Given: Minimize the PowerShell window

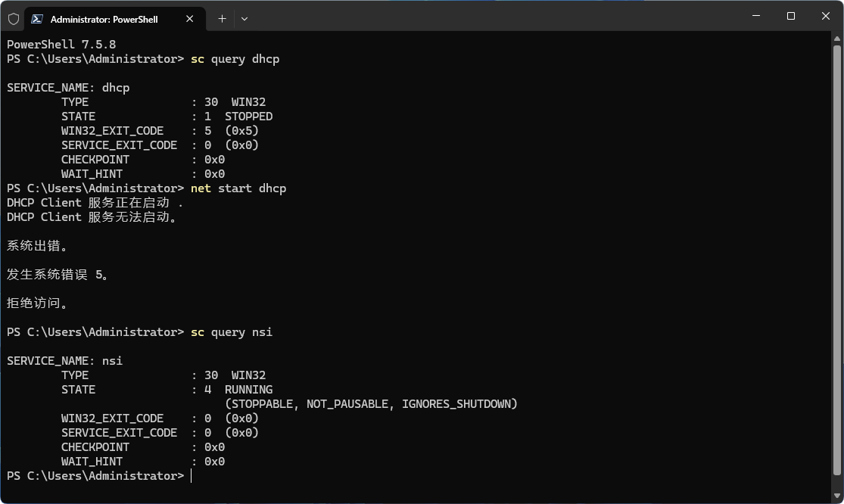Looking at the screenshot, I should pyautogui.click(x=756, y=16).
